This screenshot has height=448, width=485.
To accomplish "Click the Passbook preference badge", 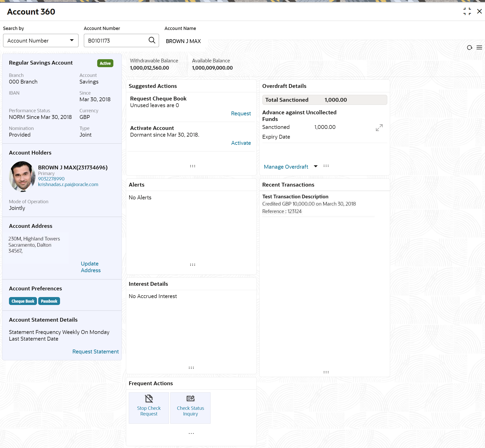I will pos(49,301).
